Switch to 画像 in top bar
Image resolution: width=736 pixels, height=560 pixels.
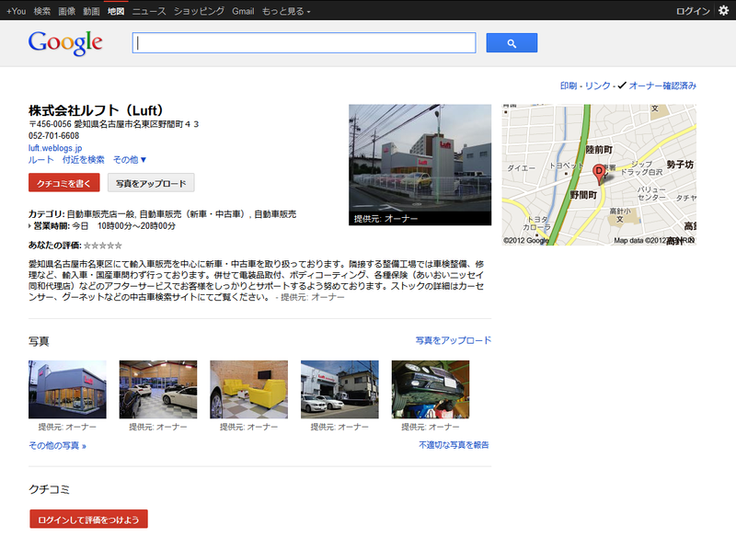66,11
